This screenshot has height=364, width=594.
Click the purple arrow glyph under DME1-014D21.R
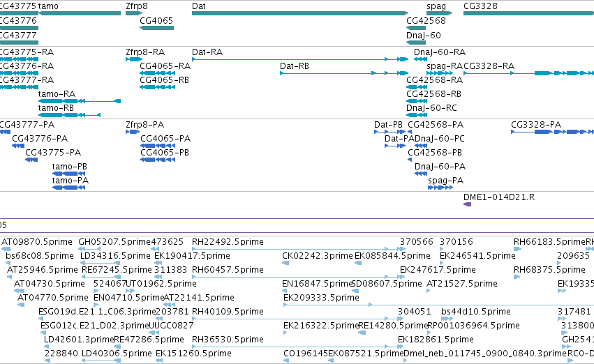point(468,205)
